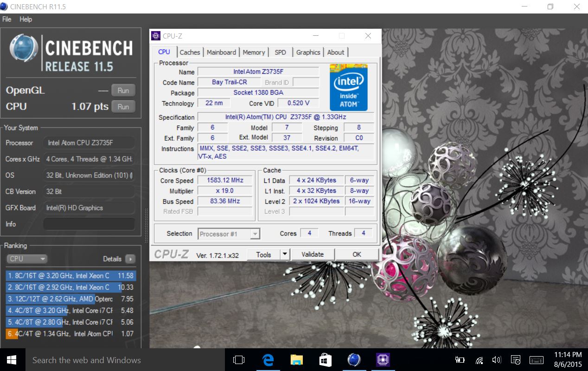The width and height of the screenshot is (588, 371).
Task: Expand ranking Details arrow button
Action: tap(130, 259)
